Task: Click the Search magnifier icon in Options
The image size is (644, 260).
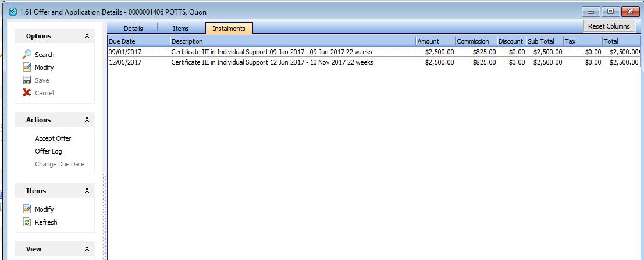Action: (x=27, y=55)
